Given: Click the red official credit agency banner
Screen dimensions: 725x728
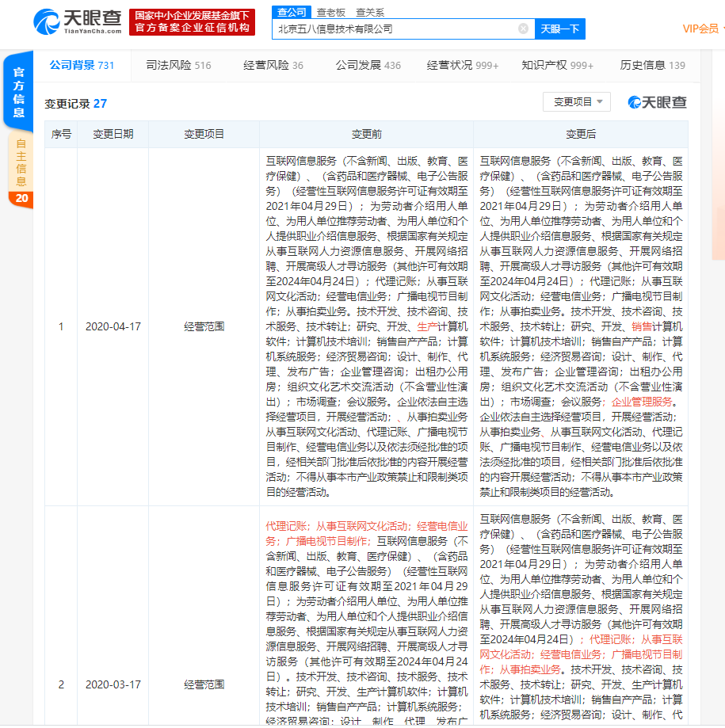Looking at the screenshot, I should point(192,22).
